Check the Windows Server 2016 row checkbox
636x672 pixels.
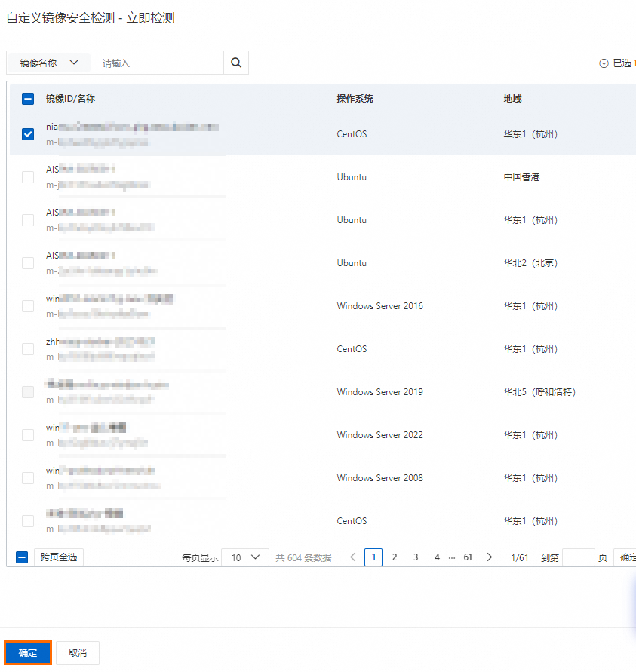28,306
